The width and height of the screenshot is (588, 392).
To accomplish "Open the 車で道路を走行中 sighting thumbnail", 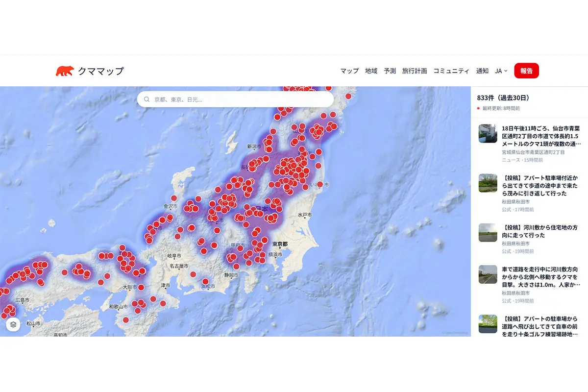I will click(x=488, y=274).
